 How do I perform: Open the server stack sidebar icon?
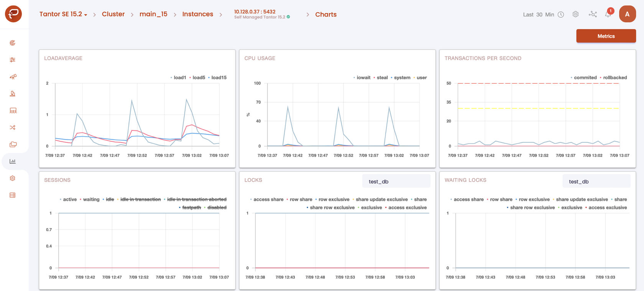click(13, 195)
